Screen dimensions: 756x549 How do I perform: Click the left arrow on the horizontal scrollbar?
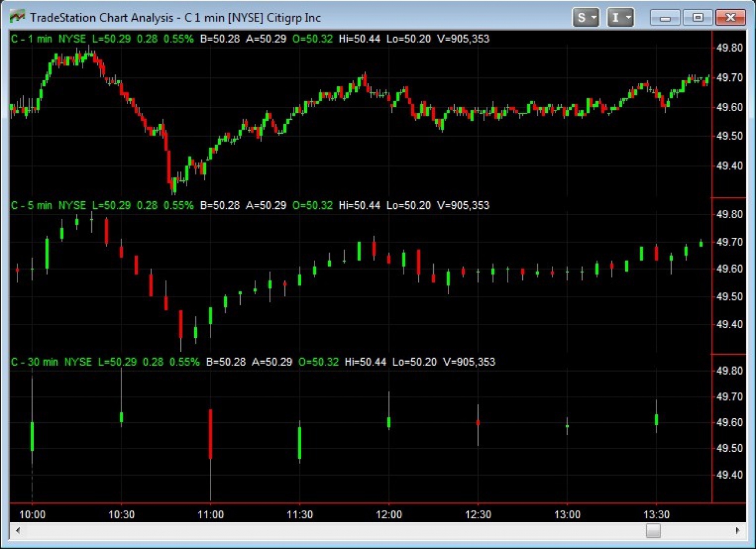pos(17,530)
